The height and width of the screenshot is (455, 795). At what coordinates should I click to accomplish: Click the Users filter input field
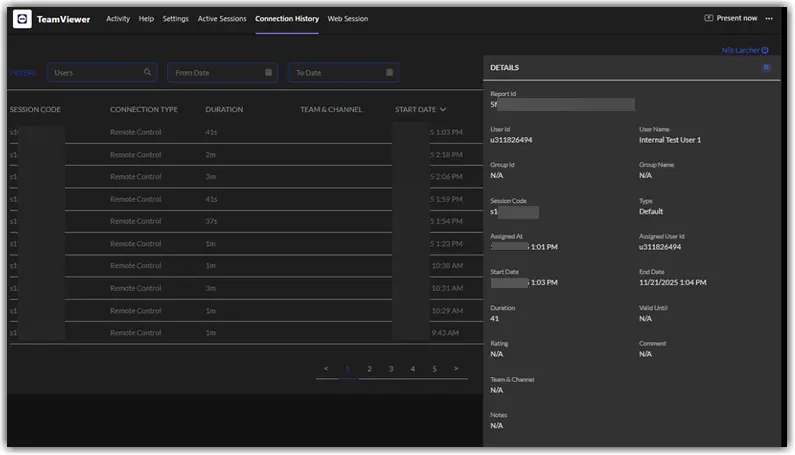102,73
